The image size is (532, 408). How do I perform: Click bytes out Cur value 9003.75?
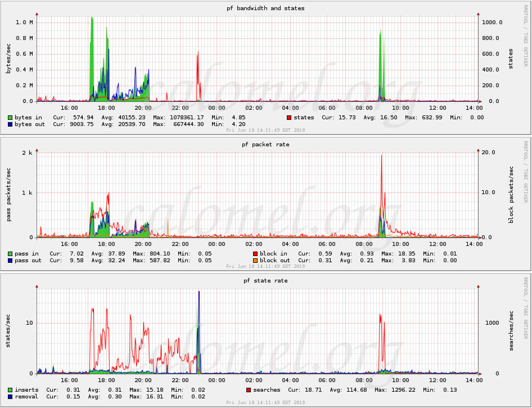82,124
